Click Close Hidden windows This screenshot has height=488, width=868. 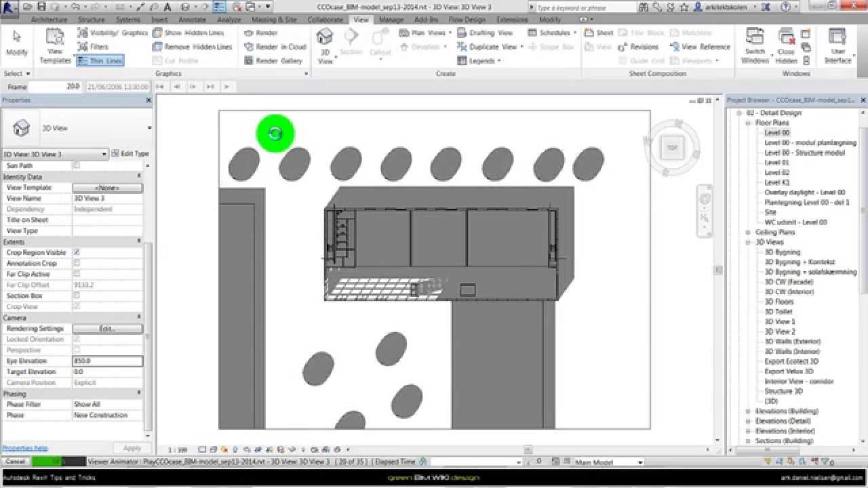tap(786, 46)
